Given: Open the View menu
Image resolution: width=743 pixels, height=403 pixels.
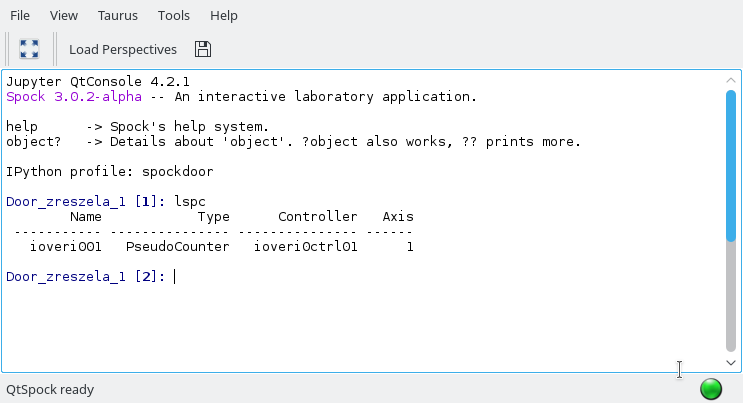Looking at the screenshot, I should 63,16.
